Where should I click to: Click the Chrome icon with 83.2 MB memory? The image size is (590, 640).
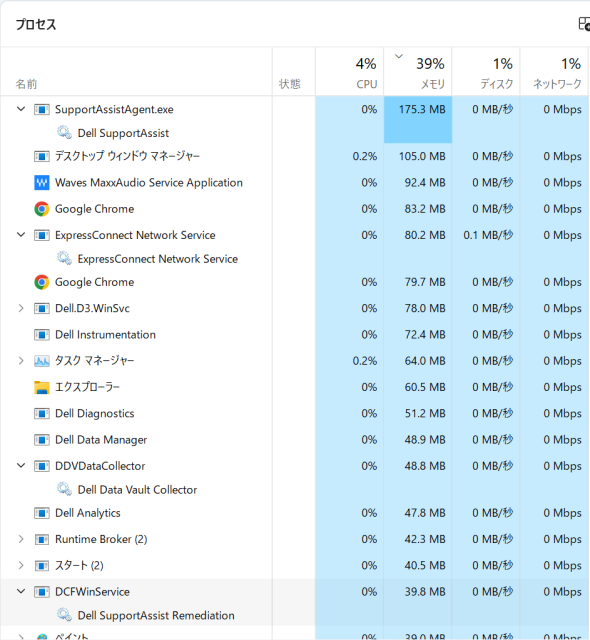coord(42,209)
